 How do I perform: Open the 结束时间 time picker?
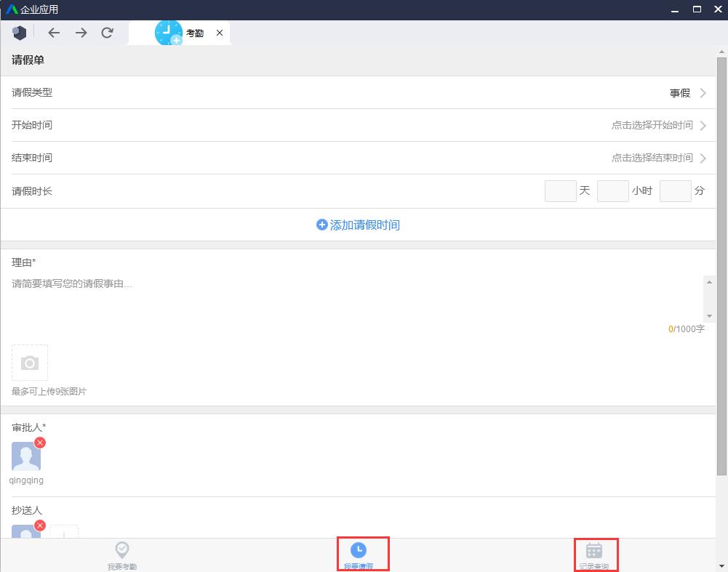coord(653,158)
